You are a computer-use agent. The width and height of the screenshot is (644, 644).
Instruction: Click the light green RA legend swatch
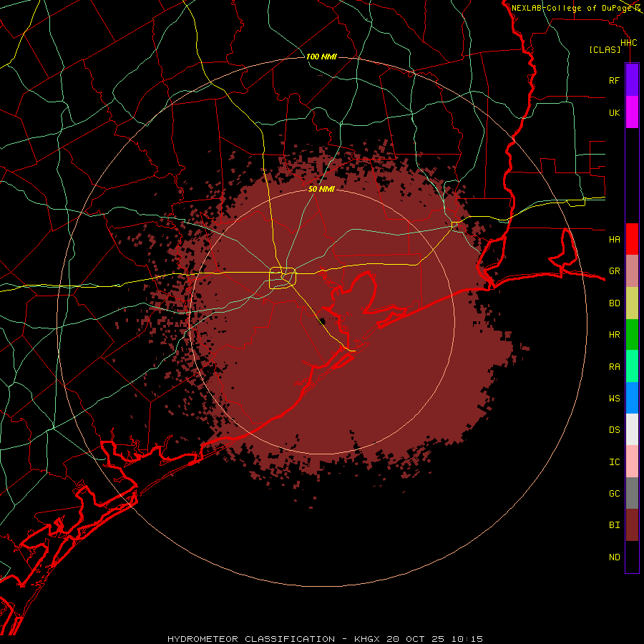click(x=632, y=366)
